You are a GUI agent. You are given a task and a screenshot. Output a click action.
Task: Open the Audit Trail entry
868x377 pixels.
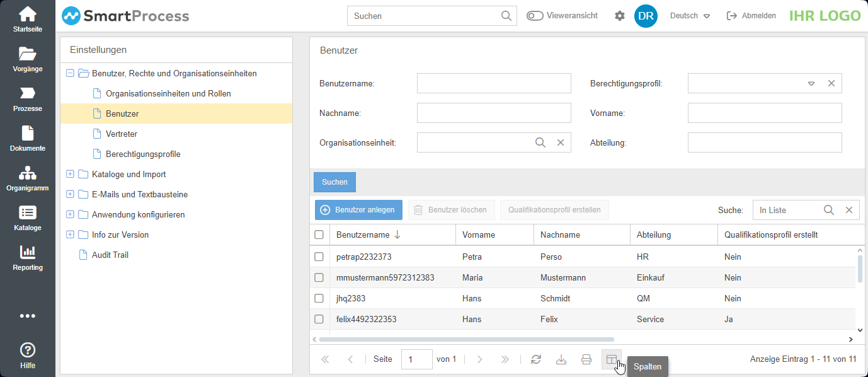coord(110,255)
